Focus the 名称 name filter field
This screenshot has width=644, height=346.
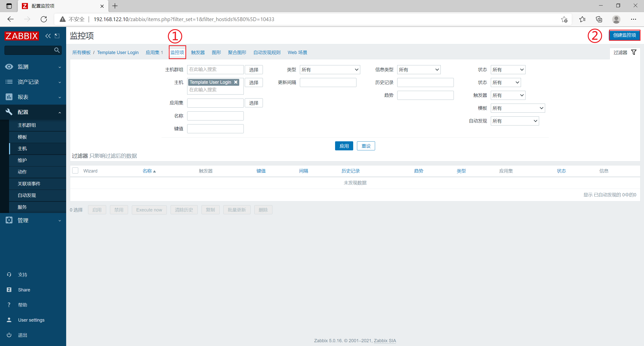[215, 116]
